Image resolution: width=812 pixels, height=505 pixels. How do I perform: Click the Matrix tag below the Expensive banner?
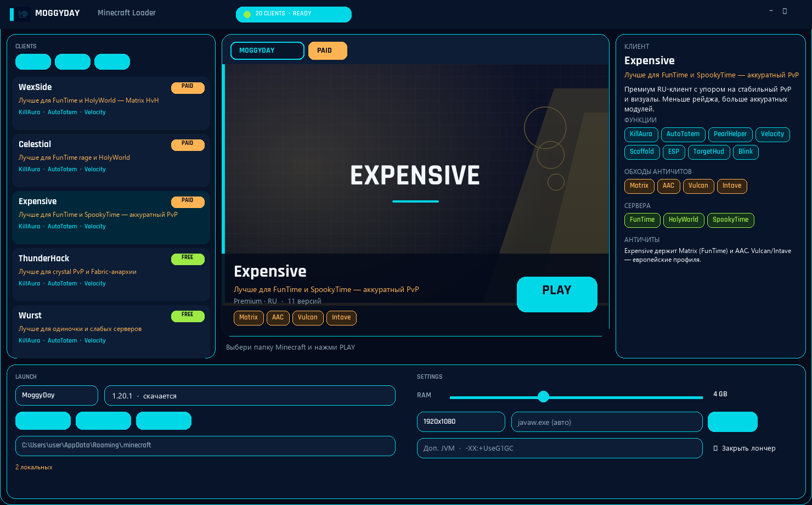(249, 318)
